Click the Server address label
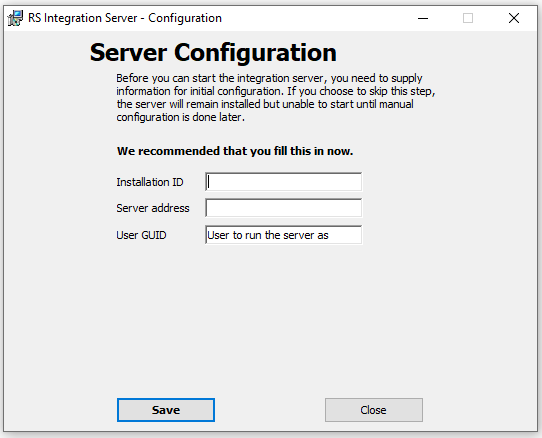 coord(153,208)
